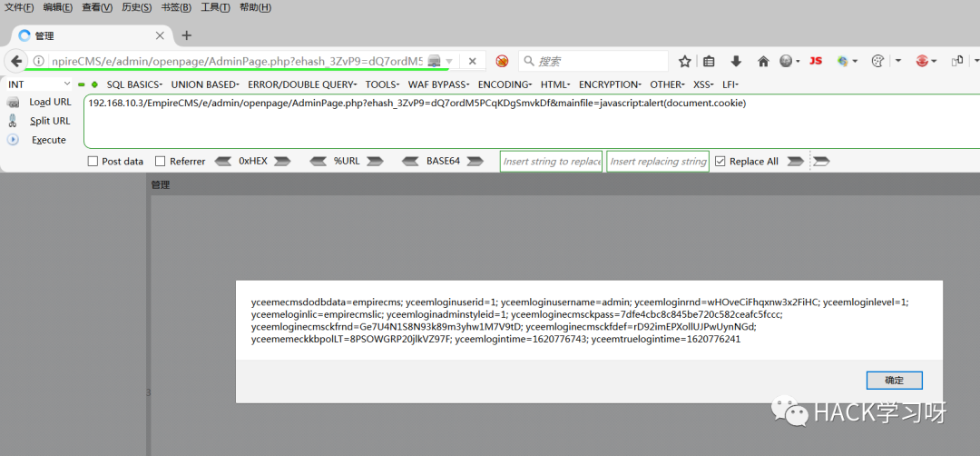Image resolution: width=980 pixels, height=456 pixels.
Task: Click the BASE64 encode right arrow
Action: pos(475,162)
